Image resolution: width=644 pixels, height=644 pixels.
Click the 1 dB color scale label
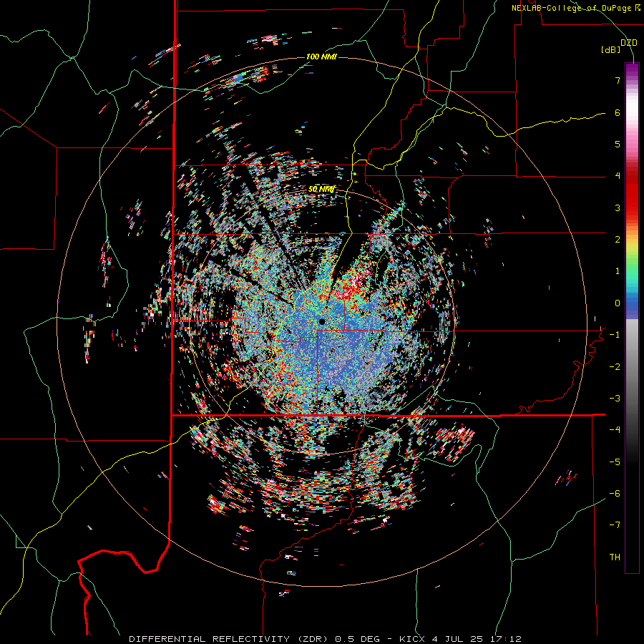pos(618,271)
